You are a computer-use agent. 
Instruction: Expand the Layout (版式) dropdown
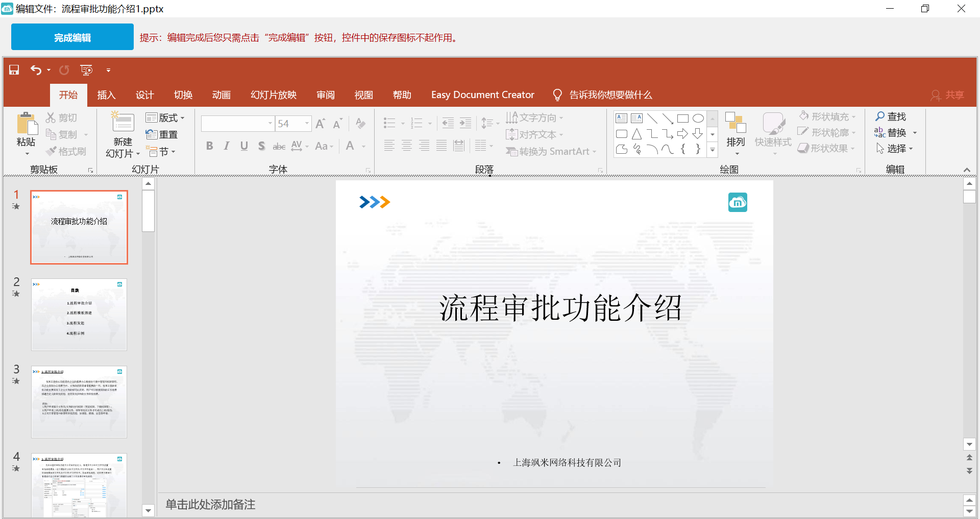pyautogui.click(x=182, y=118)
